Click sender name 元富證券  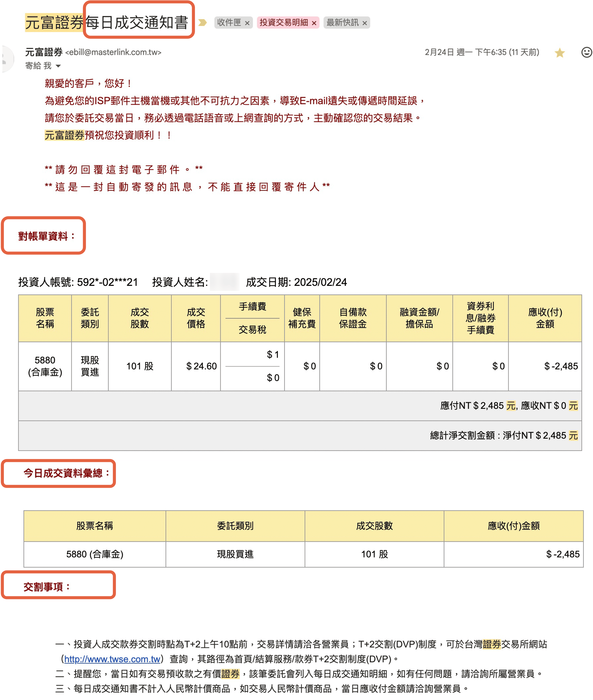coord(44,52)
